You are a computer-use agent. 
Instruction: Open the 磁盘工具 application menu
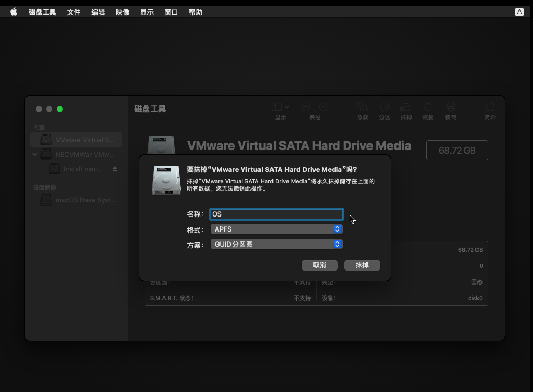tap(42, 12)
